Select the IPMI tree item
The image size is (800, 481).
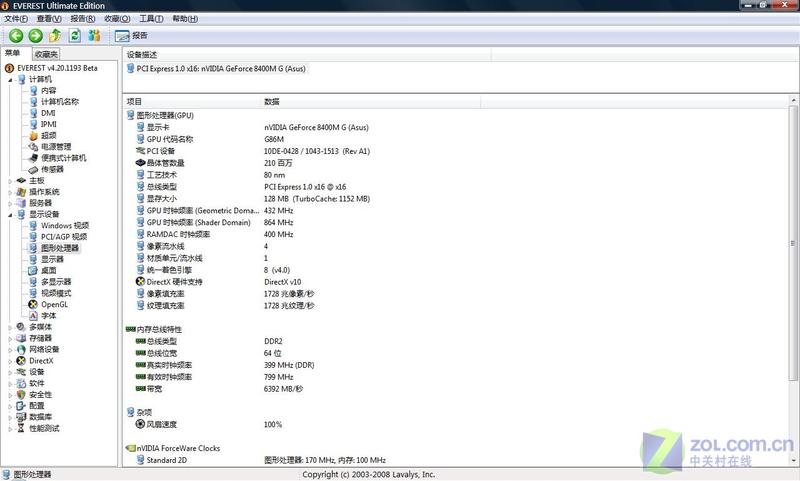(48, 124)
